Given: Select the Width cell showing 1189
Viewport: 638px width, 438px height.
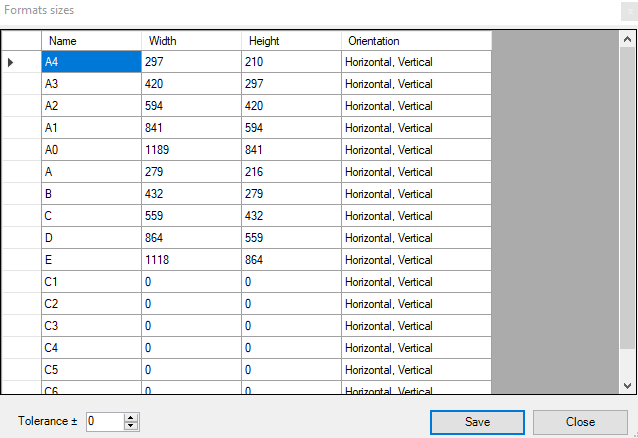Looking at the screenshot, I should [x=191, y=150].
